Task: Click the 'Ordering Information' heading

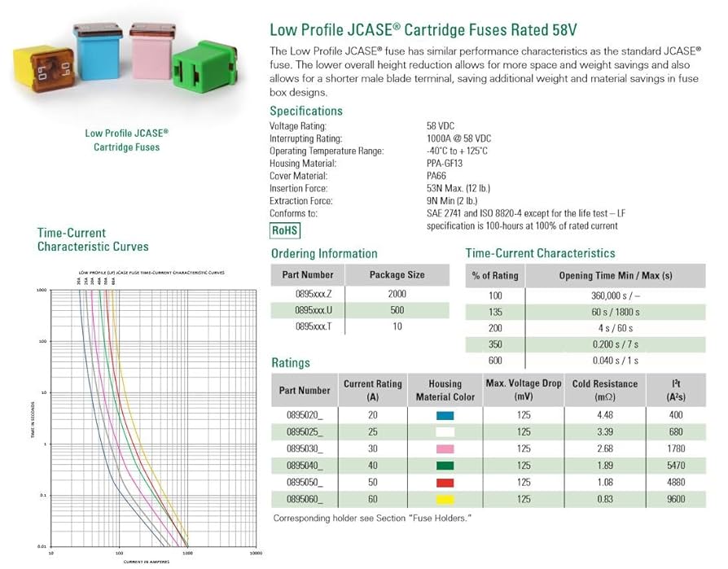Action: (324, 253)
